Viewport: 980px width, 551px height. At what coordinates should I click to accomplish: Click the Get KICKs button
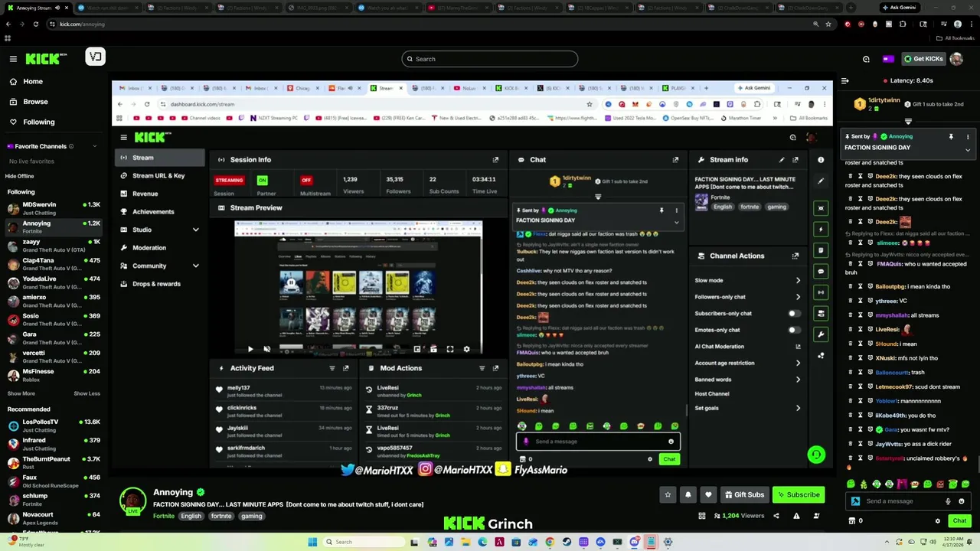click(x=923, y=59)
